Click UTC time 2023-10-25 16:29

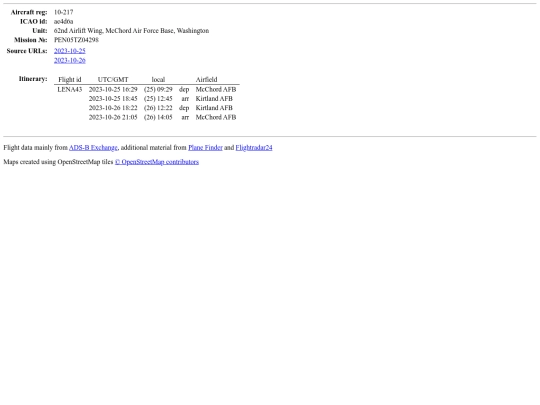(x=113, y=90)
